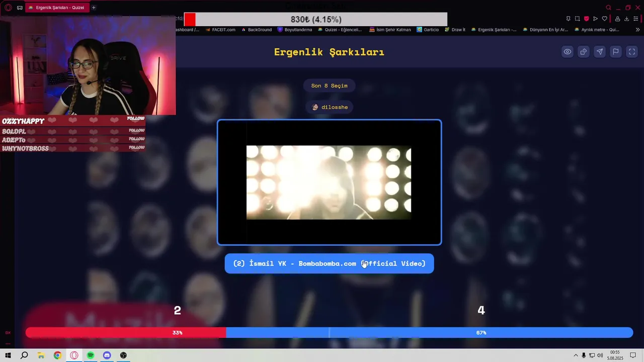
Task: Click the WHYNOTBROSS follower row in overlay
Action: pyautogui.click(x=73, y=148)
